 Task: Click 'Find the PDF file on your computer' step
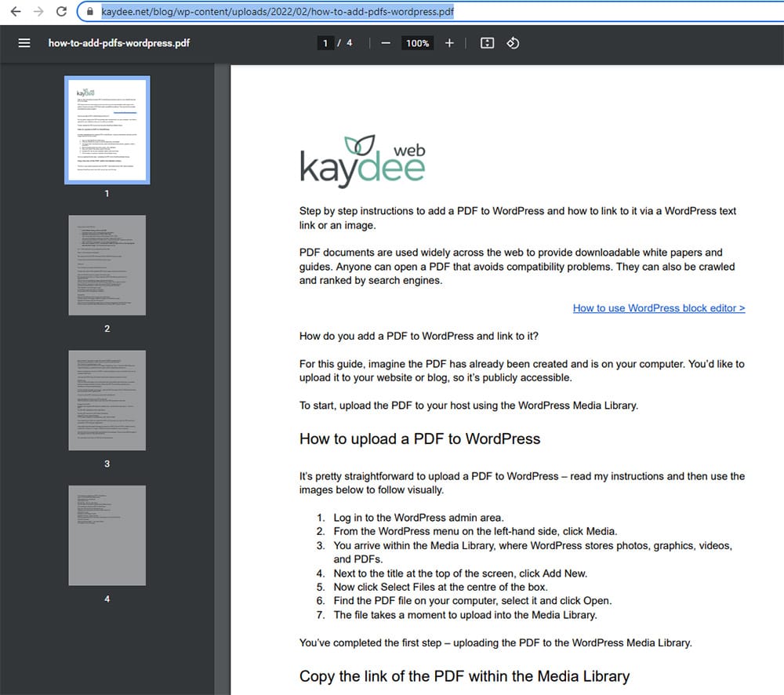(473, 600)
